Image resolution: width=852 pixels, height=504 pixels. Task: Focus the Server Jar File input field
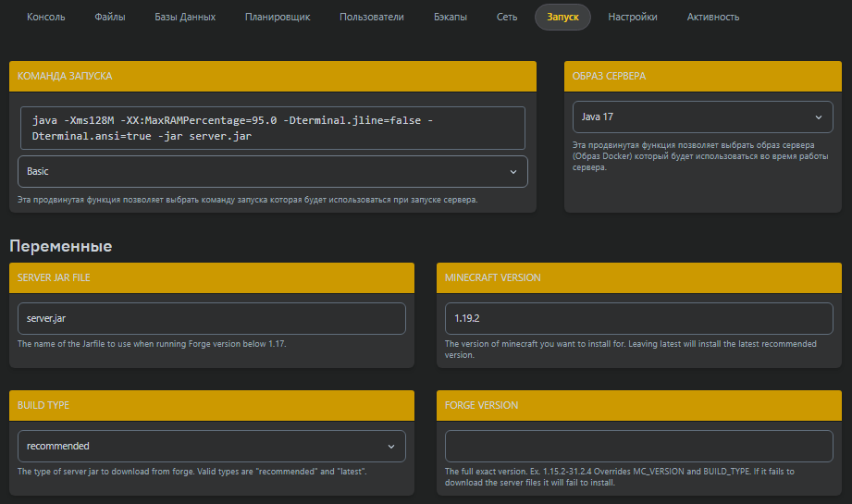tap(211, 318)
